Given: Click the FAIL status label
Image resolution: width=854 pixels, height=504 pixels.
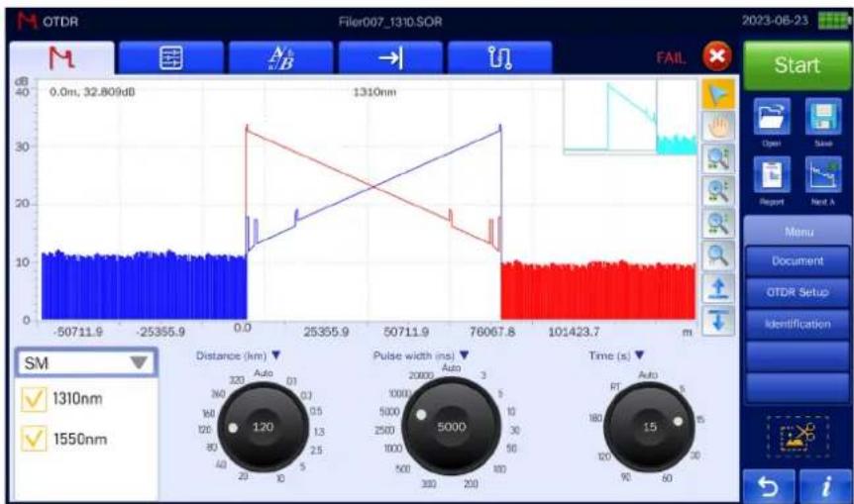Looking at the screenshot, I should point(671,57).
